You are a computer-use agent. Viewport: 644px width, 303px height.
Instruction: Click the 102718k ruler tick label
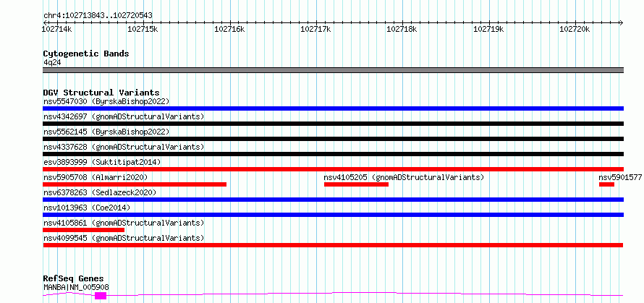click(x=402, y=29)
